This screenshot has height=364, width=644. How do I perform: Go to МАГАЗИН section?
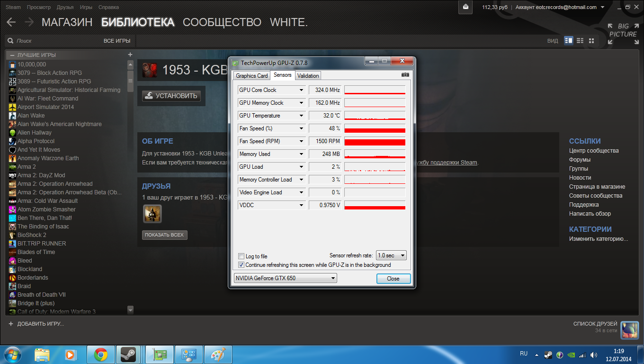tap(67, 22)
